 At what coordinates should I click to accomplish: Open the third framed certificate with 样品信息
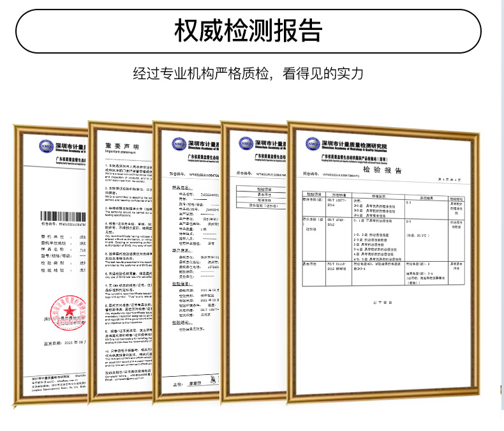tap(189, 268)
